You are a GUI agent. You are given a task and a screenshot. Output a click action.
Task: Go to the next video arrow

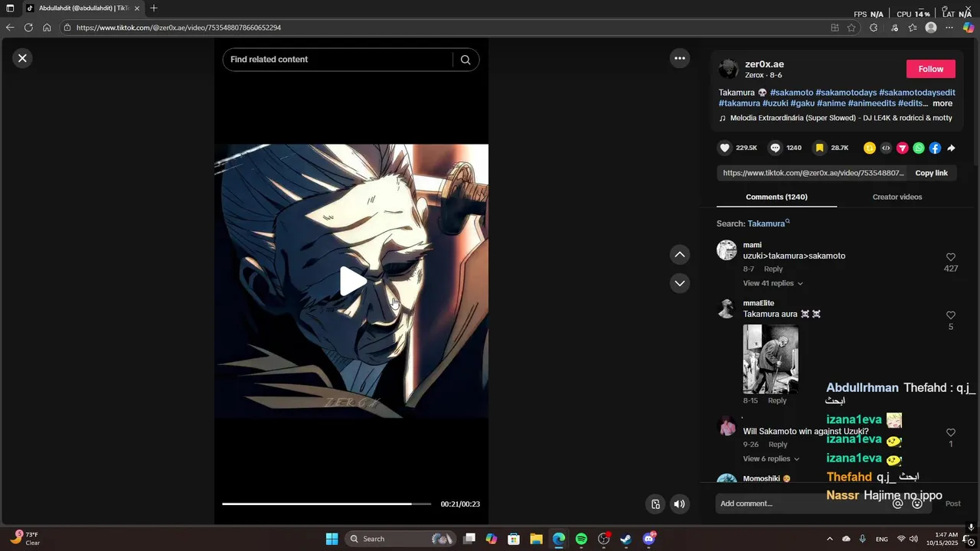[x=680, y=283]
